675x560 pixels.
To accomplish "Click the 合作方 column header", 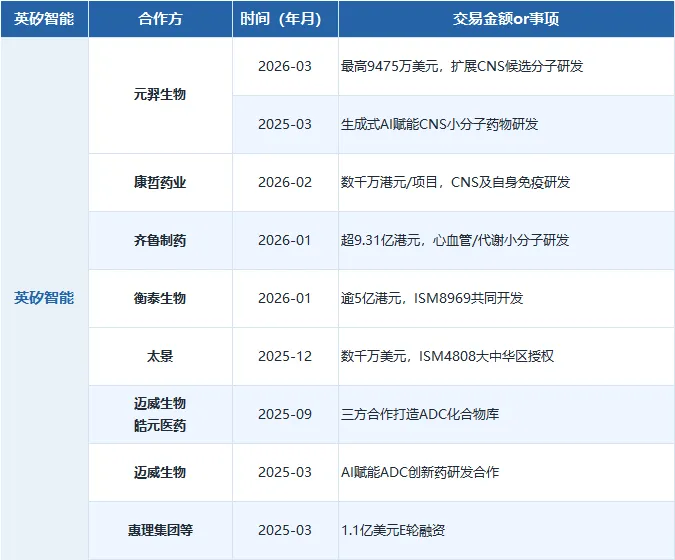I will [x=160, y=19].
